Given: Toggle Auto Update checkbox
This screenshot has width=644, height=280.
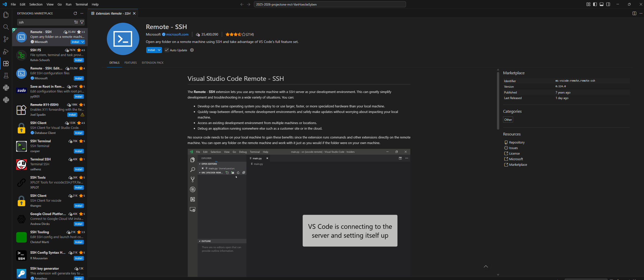Looking at the screenshot, I should pos(167,50).
